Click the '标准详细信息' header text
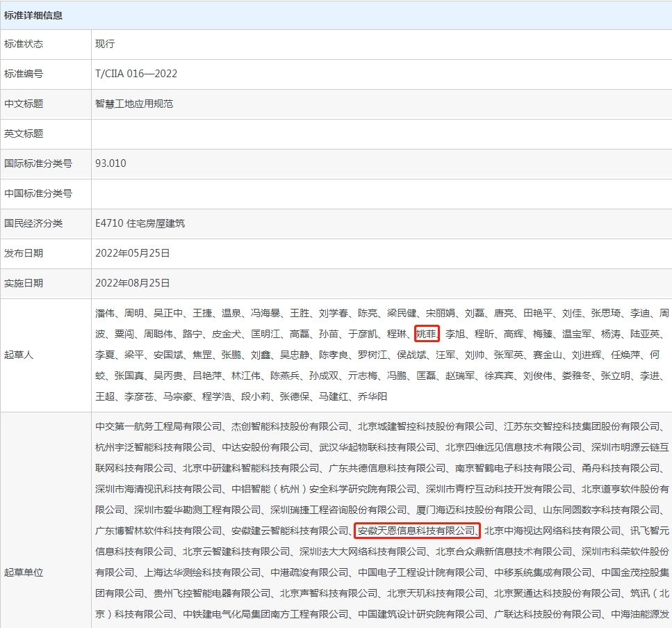The width and height of the screenshot is (672, 628). coord(33,15)
